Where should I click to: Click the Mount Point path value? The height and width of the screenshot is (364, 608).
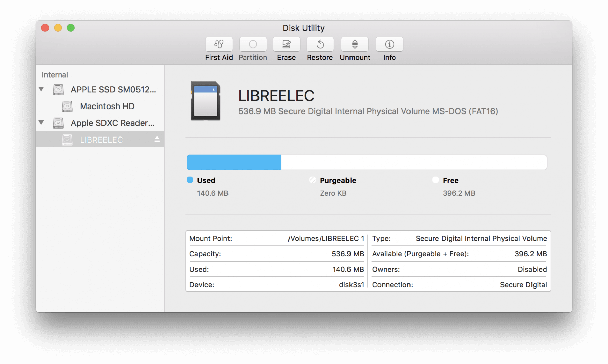pyautogui.click(x=326, y=239)
